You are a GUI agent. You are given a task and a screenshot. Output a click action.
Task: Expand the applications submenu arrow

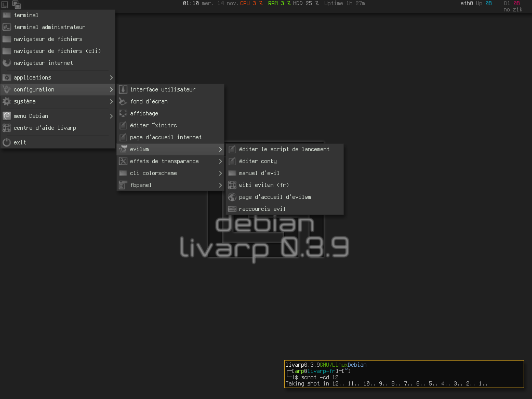pos(111,78)
